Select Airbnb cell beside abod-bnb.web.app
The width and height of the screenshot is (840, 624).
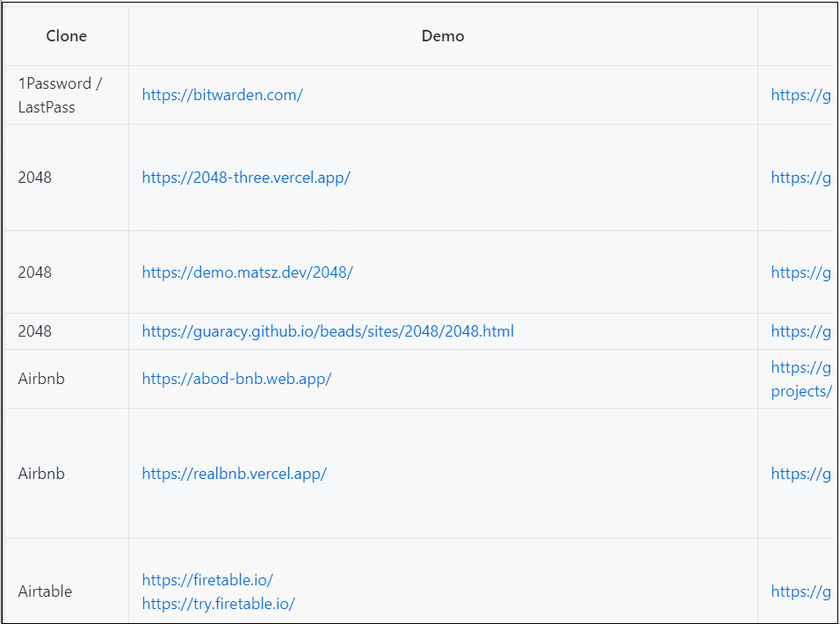click(67, 379)
